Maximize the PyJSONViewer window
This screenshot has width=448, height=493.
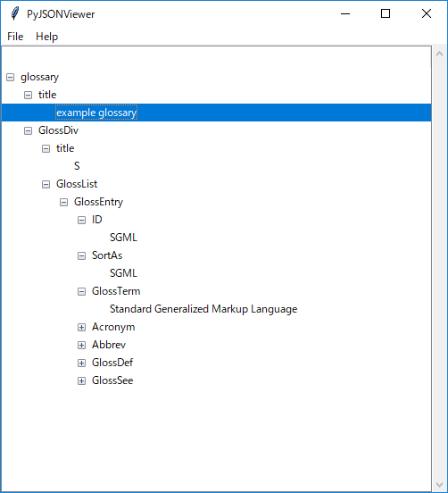click(386, 13)
